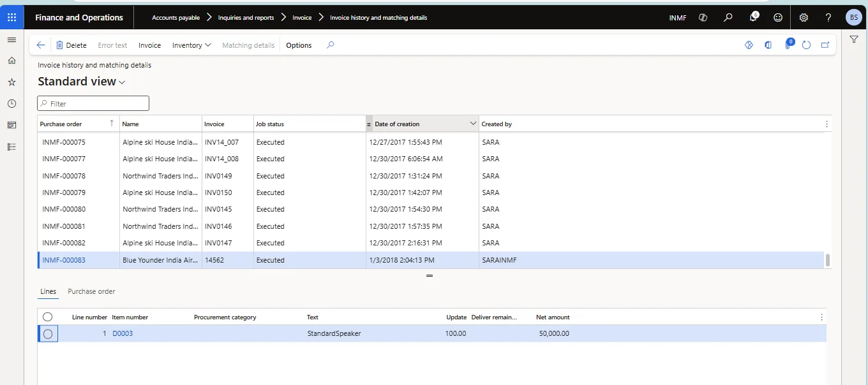Viewport: 868px width, 385px height.
Task: Select the row INMF-000075
Action: coord(430,142)
